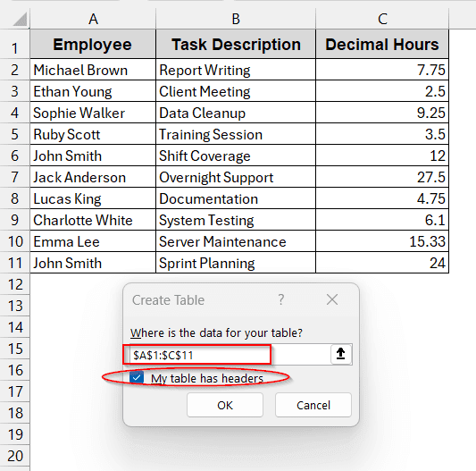The image size is (476, 471).
Task: Click the Client Meeting cell
Action: coord(236,91)
